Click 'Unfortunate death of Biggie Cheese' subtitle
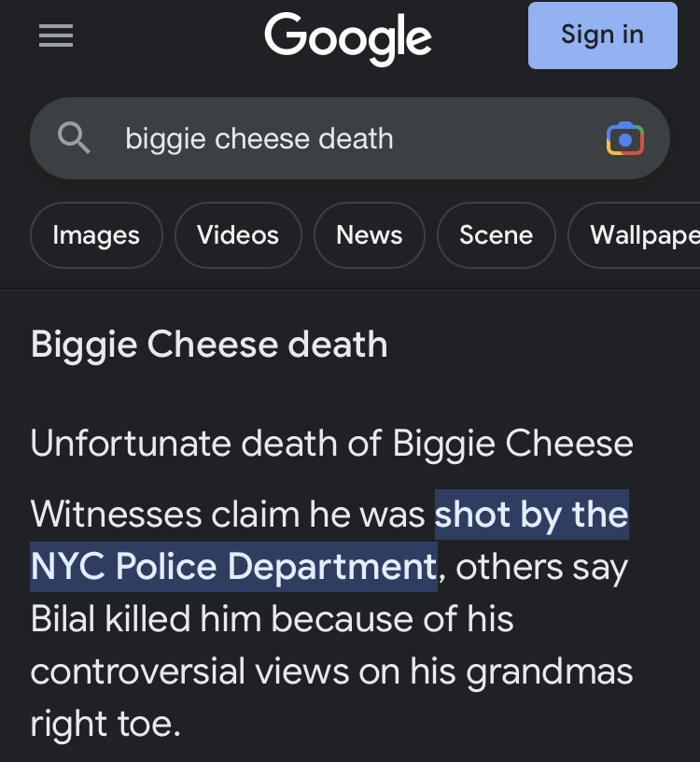 click(331, 443)
